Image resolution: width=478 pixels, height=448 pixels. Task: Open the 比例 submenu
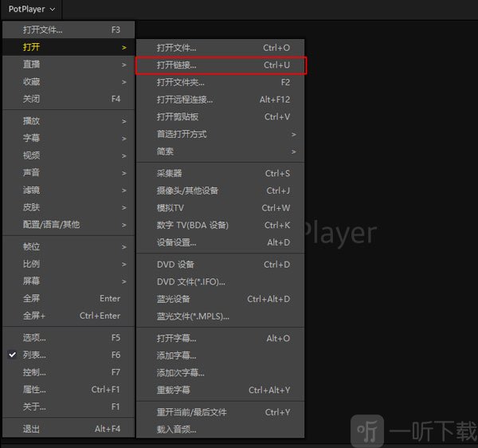pos(69,264)
